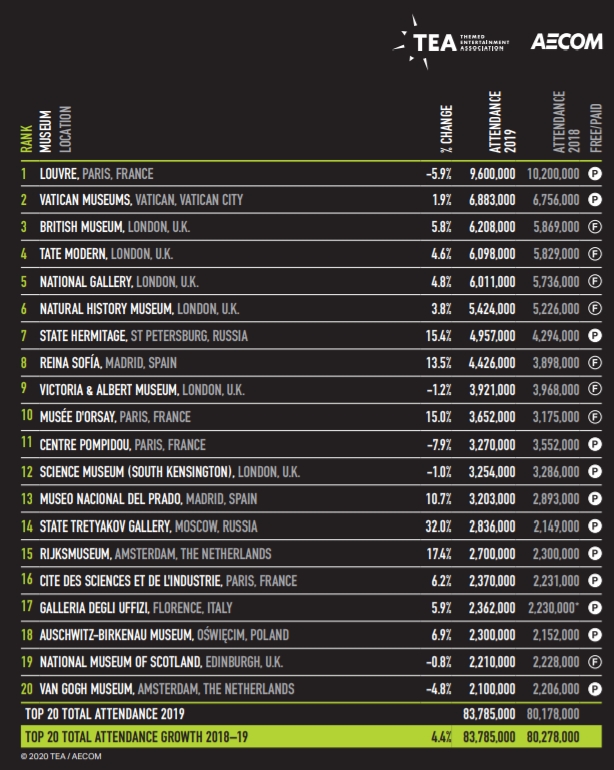Click the free badge beside National Gallery
This screenshot has width=614, height=770.
coord(595,281)
